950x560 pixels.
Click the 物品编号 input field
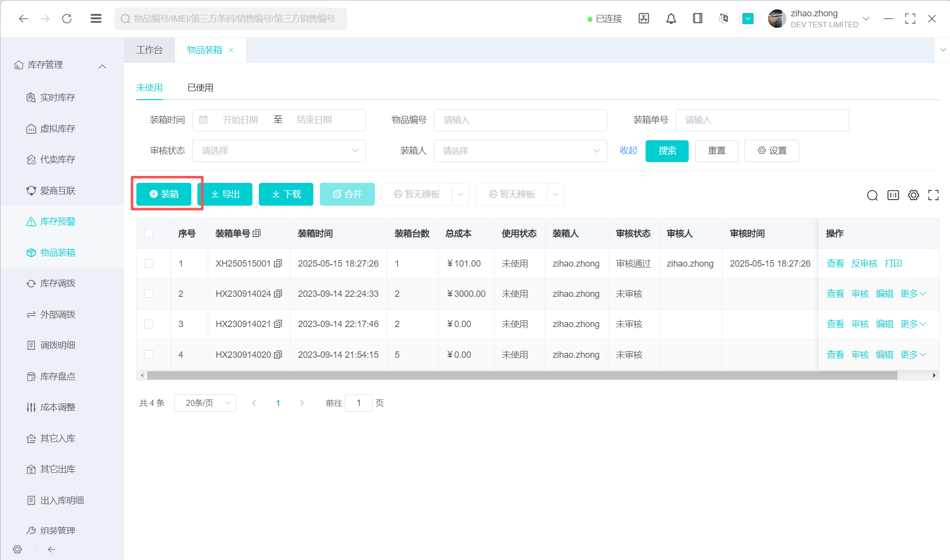coord(520,120)
